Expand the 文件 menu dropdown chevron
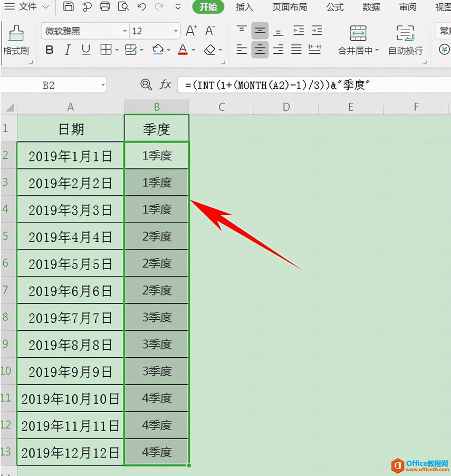Image resolution: width=451 pixels, height=476 pixels. pos(45,7)
